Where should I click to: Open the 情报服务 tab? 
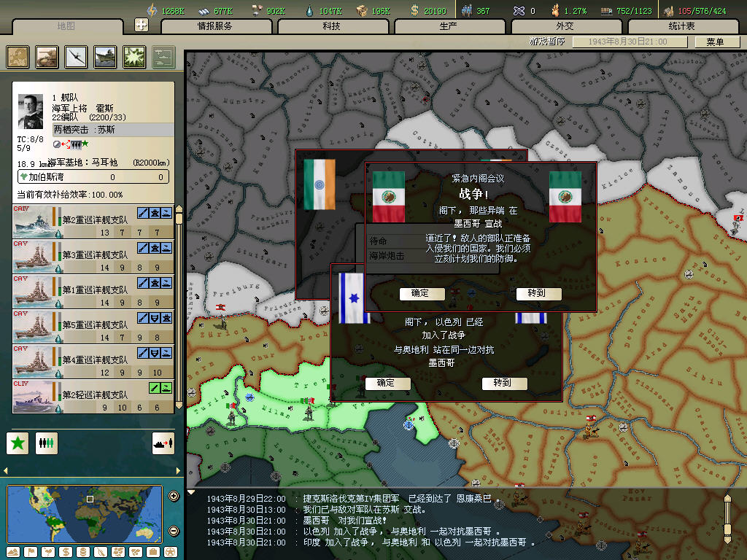[x=216, y=26]
